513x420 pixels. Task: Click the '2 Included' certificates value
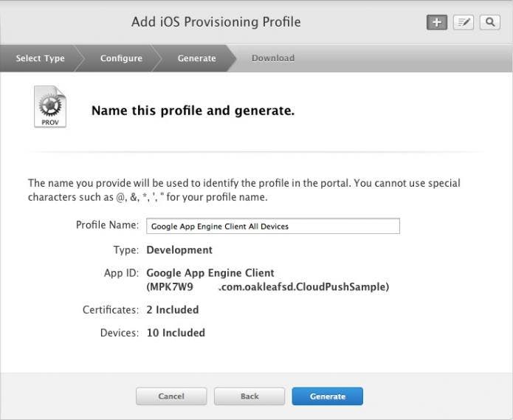pyautogui.click(x=173, y=309)
